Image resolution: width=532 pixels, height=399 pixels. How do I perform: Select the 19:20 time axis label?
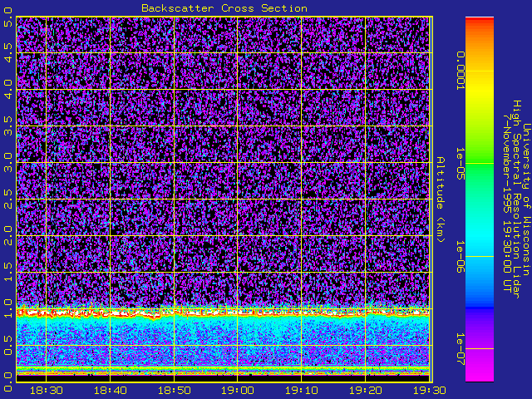[366, 391]
